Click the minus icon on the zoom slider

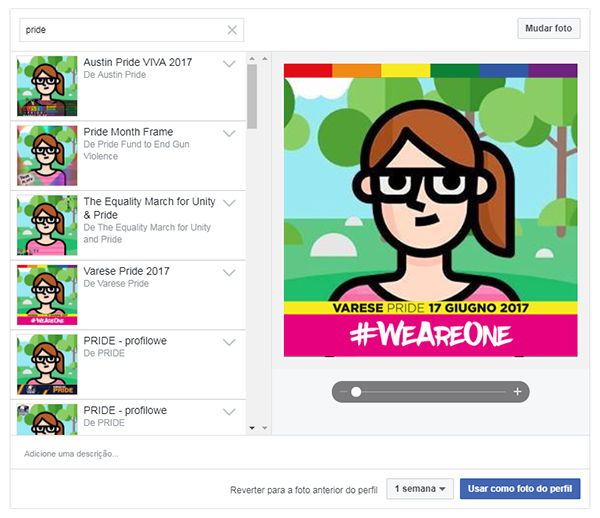tap(343, 392)
